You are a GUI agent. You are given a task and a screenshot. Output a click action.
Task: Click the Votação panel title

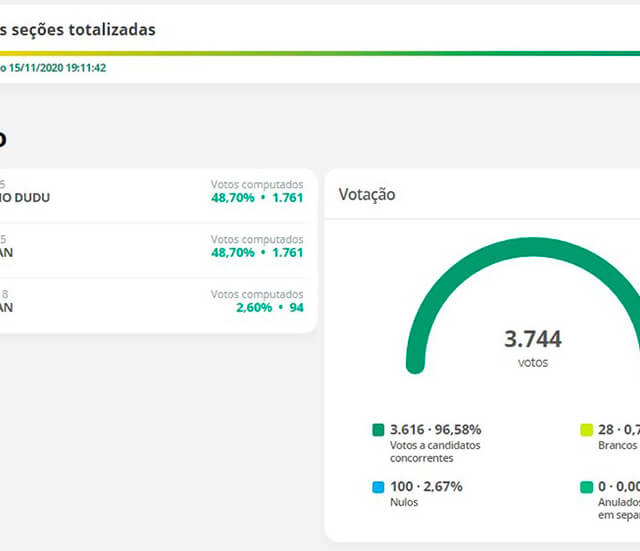pyautogui.click(x=366, y=194)
